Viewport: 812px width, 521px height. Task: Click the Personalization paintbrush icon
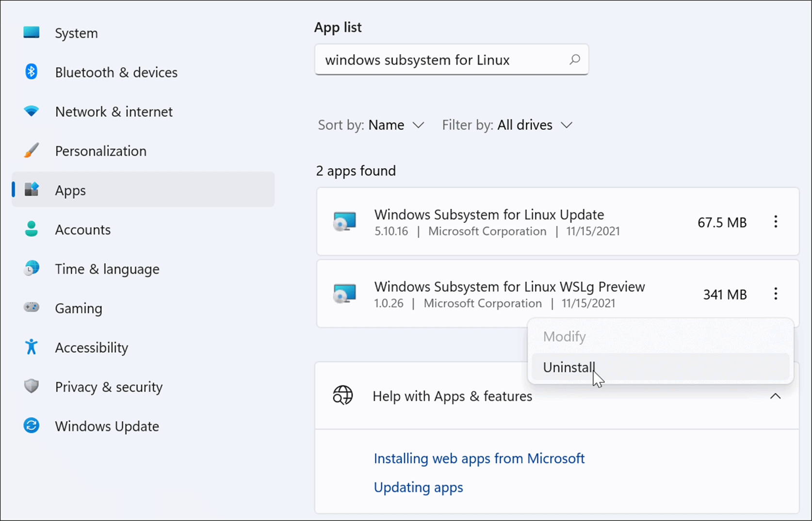click(x=32, y=151)
